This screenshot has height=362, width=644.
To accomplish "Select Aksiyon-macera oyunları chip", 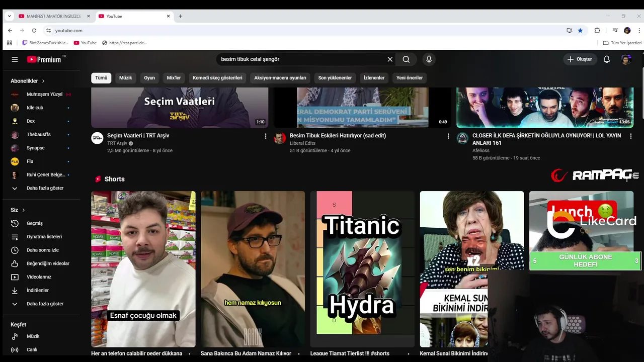I will (280, 78).
